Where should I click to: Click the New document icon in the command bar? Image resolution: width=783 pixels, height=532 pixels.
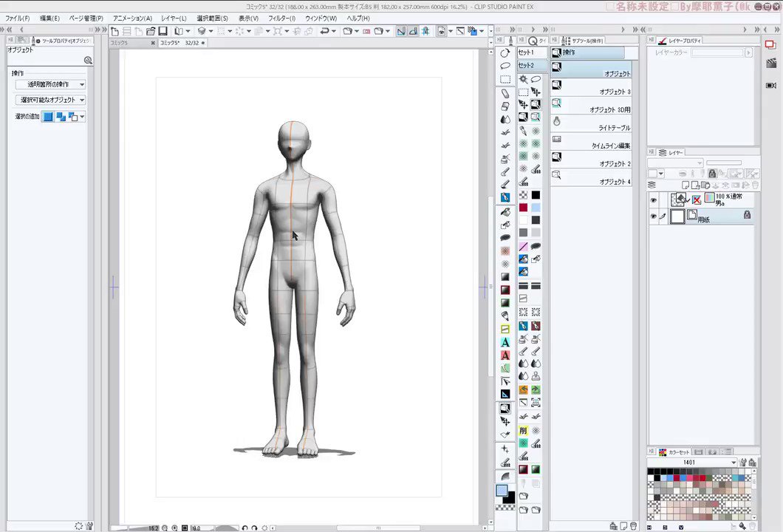point(114,31)
